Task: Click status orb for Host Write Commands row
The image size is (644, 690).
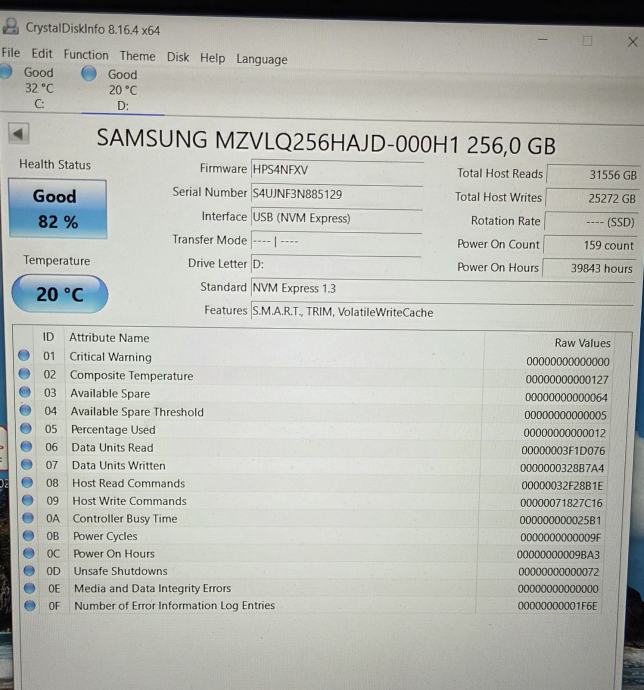Action: click(x=27, y=500)
